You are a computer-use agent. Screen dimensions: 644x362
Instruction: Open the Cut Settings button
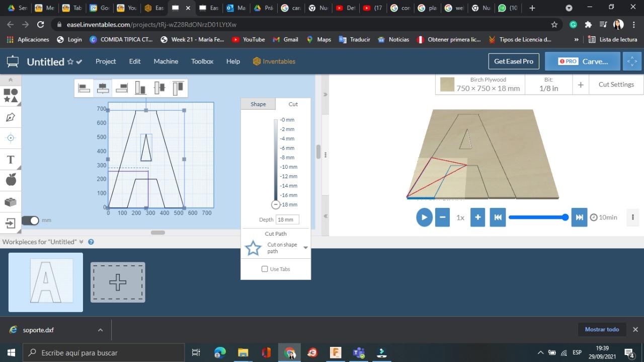click(x=616, y=85)
